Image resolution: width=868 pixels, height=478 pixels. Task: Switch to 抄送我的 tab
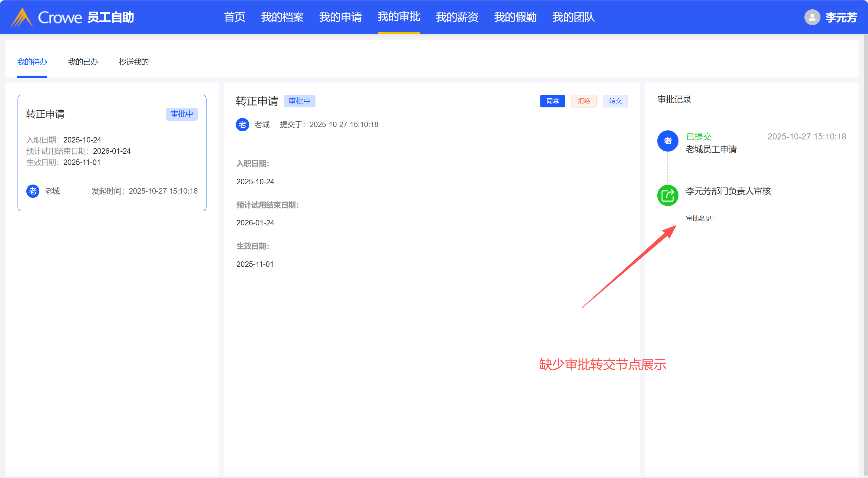(x=134, y=62)
